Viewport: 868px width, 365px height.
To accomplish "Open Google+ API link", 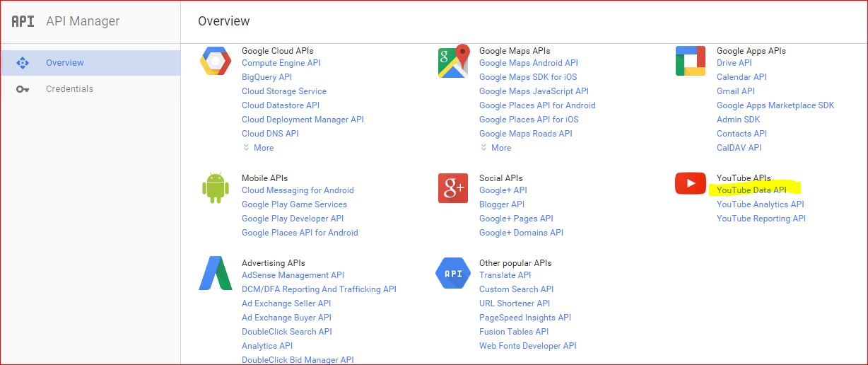I will pyautogui.click(x=503, y=190).
